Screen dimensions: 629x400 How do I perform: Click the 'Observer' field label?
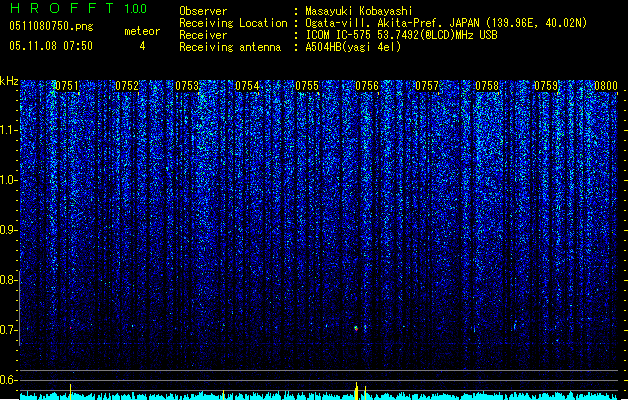203,11
